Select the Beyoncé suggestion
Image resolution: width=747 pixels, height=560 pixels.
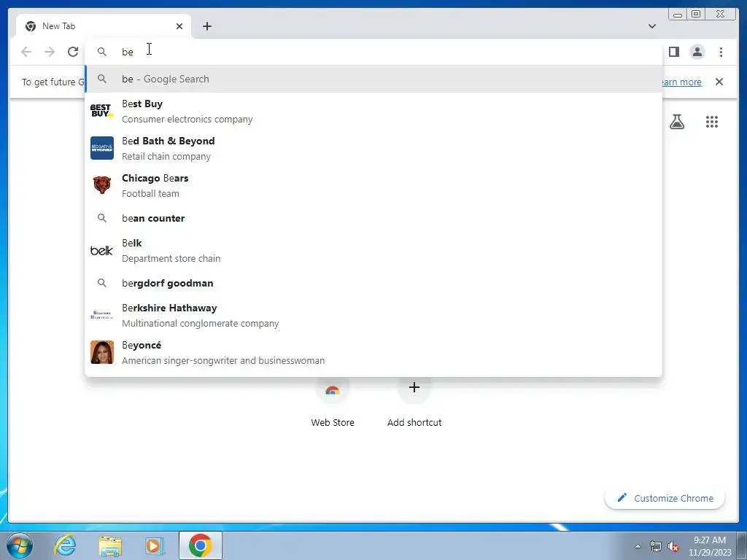pyautogui.click(x=373, y=352)
